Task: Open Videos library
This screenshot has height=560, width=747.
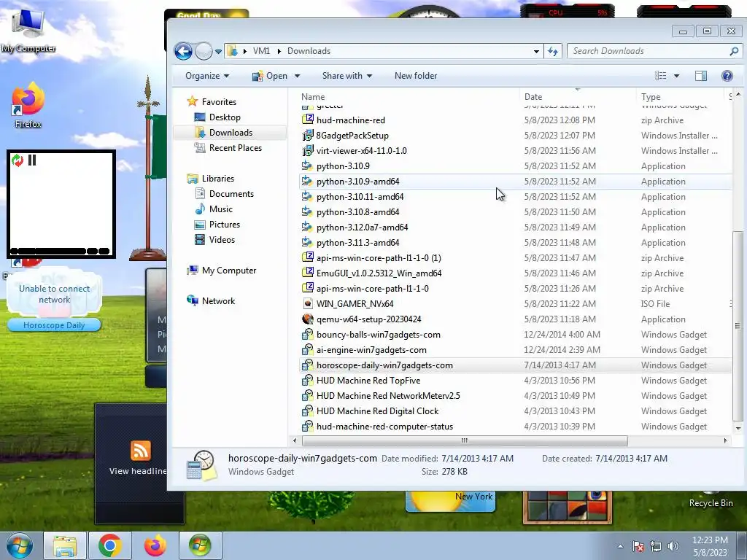Action: pos(222,239)
